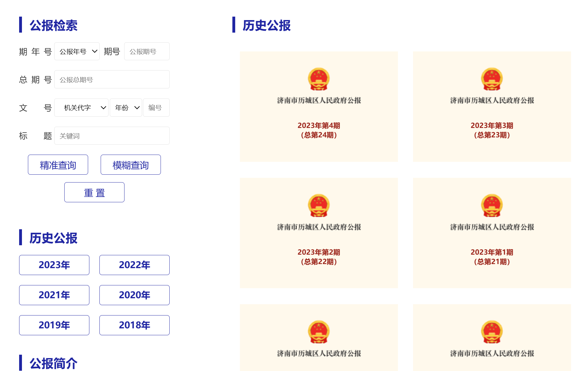Click 济南市历城区人民政府公报 title on 第3期 card
The image size is (588, 371).
[492, 100]
